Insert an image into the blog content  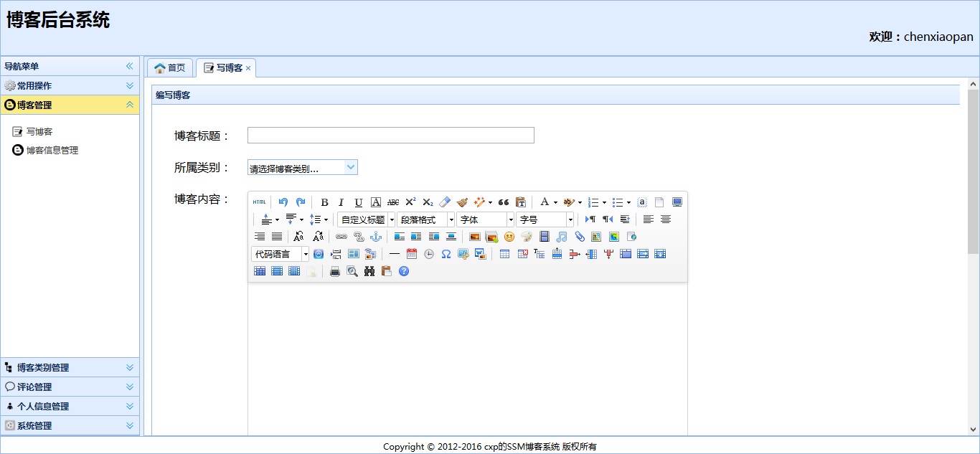point(475,237)
